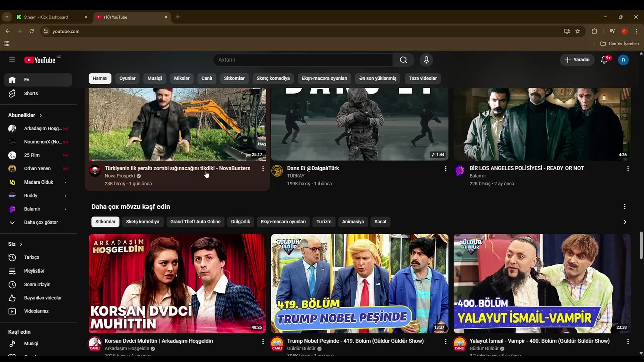Open Chrome tab search dropdown
This screenshot has height=362, width=644.
pyautogui.click(x=6, y=17)
